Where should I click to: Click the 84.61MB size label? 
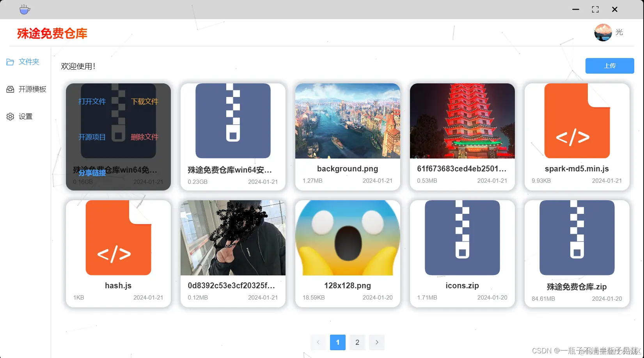coord(543,299)
